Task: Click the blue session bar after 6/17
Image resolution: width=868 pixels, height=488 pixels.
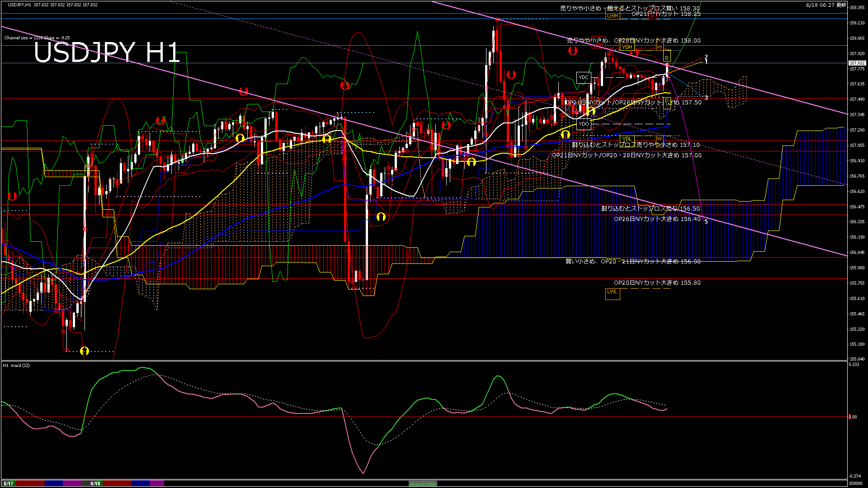Action: 54,483
